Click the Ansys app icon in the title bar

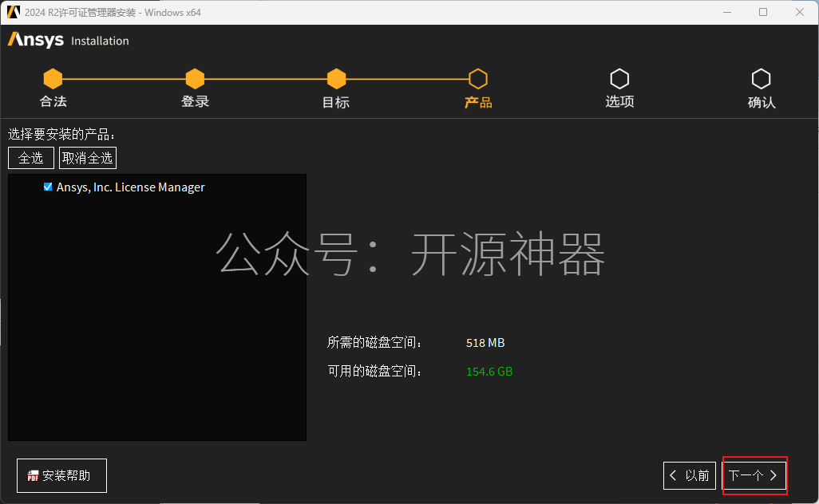13,12
